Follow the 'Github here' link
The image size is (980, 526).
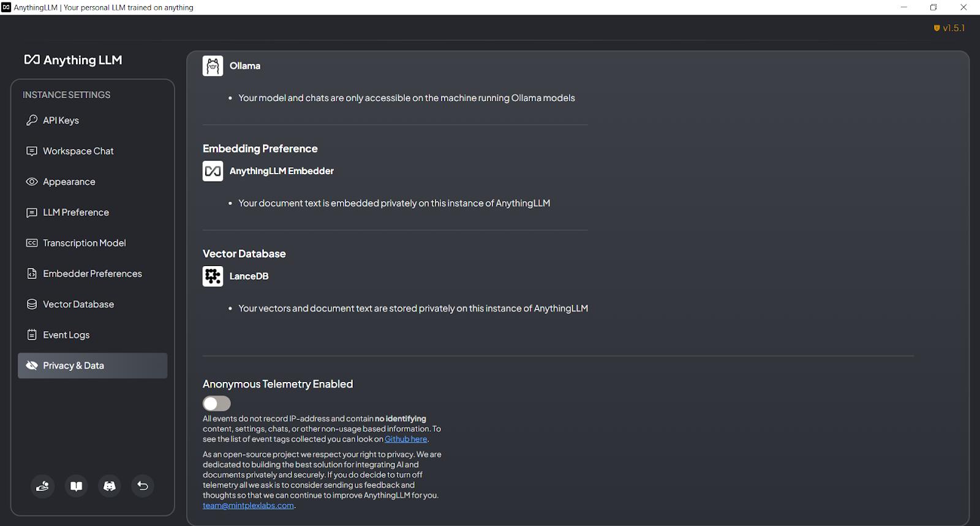[405, 440]
